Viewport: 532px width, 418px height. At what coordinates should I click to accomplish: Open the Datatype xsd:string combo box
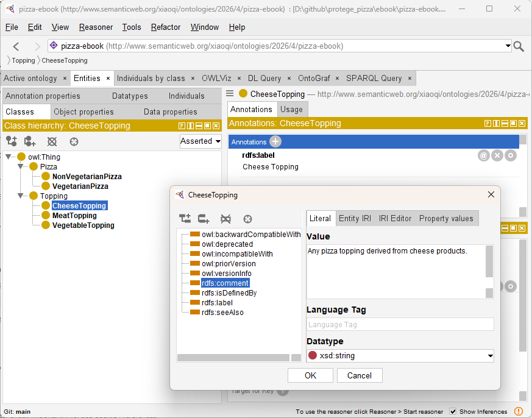click(x=400, y=356)
